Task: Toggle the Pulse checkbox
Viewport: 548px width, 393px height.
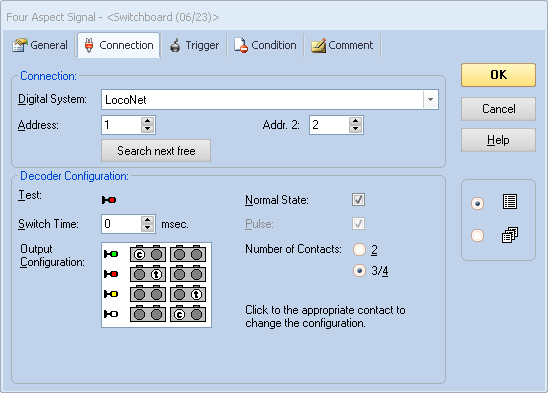Action: [358, 223]
